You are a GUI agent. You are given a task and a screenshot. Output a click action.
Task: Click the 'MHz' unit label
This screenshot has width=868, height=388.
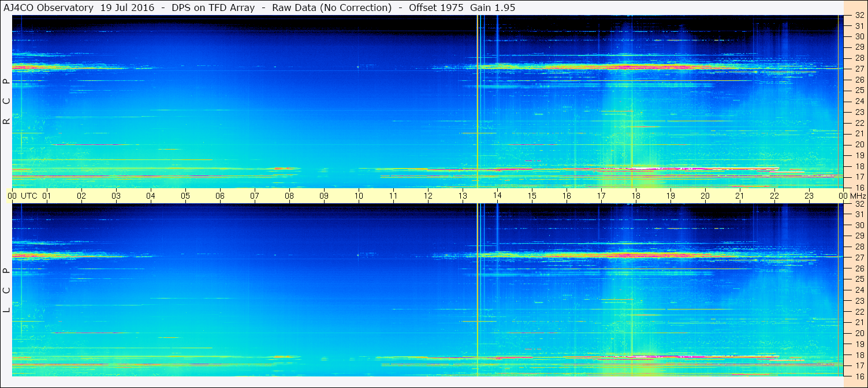click(x=858, y=196)
